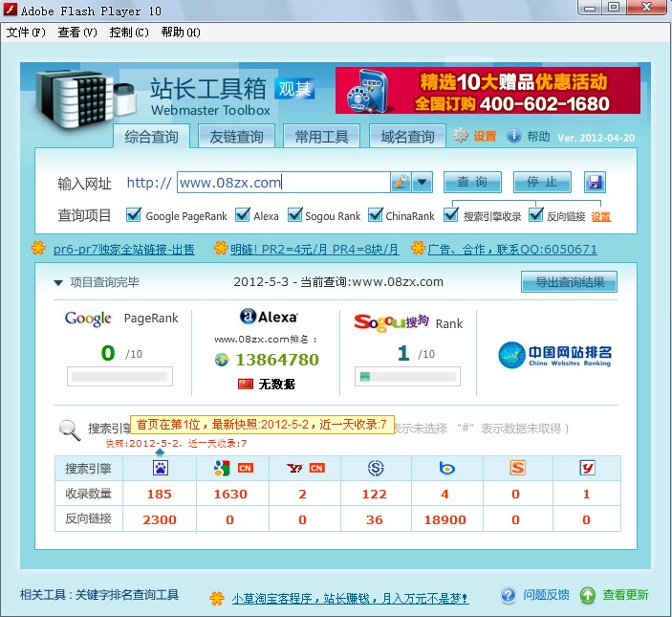Viewport: 672px width, 617px height.
Task: Click the URL input field
Action: coord(284,182)
